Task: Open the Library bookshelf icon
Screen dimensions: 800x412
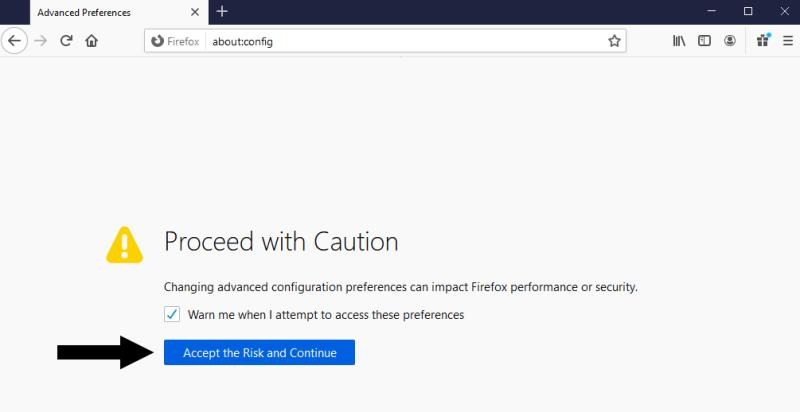Action: click(679, 41)
